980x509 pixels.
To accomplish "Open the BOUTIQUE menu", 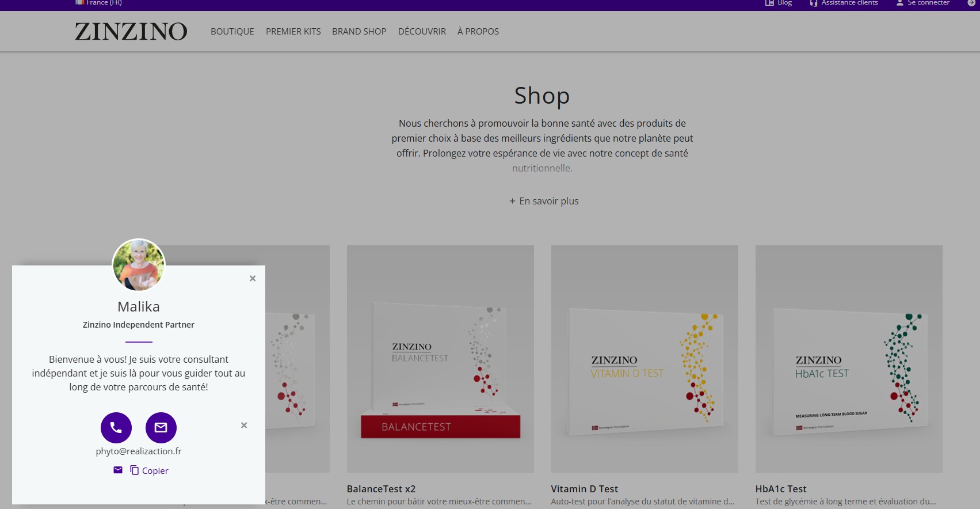I will point(232,32).
